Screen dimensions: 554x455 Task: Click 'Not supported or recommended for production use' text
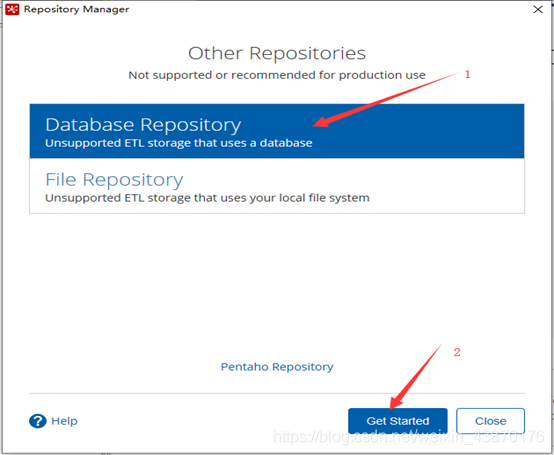277,75
